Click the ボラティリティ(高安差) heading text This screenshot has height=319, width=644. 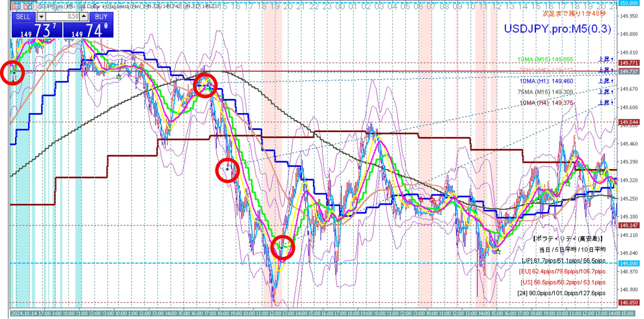568,238
